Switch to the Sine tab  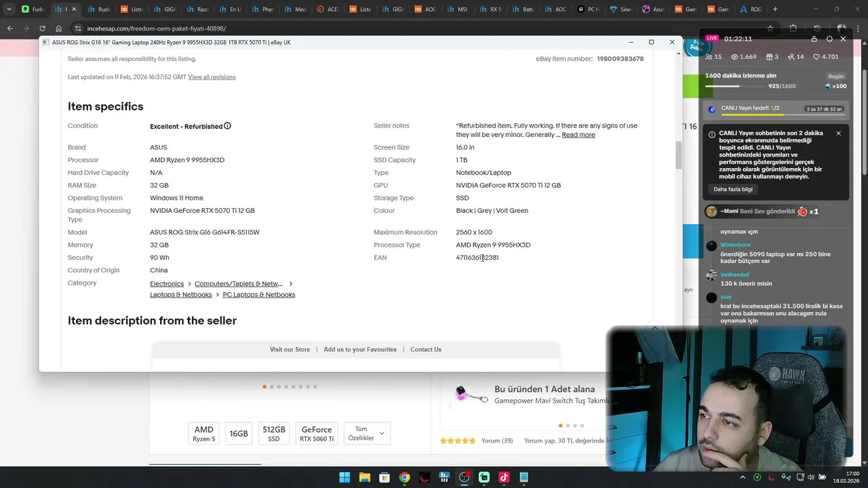(620, 9)
